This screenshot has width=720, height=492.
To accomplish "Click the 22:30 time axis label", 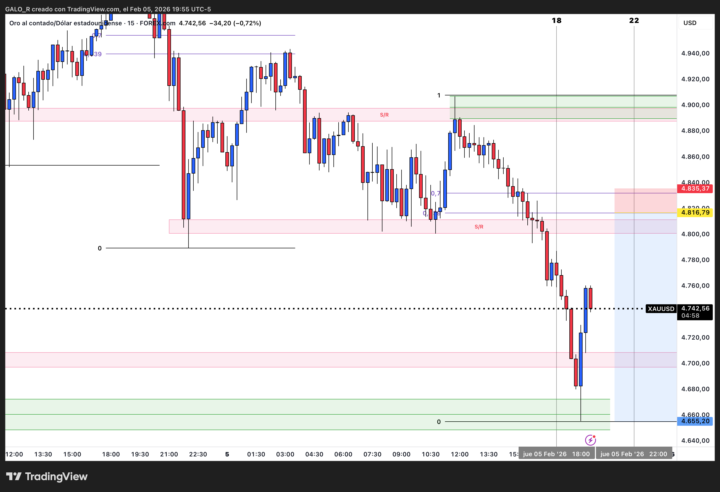I will [198, 454].
